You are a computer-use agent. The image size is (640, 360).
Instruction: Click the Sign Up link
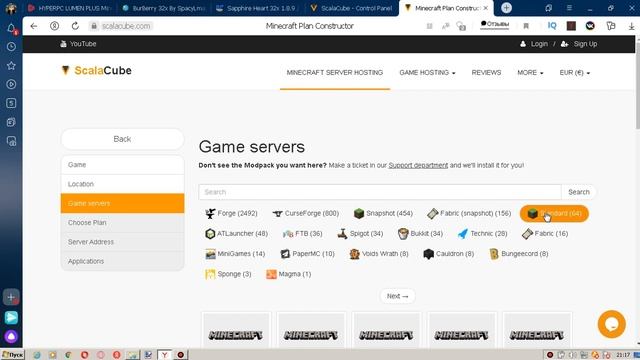pos(580,44)
